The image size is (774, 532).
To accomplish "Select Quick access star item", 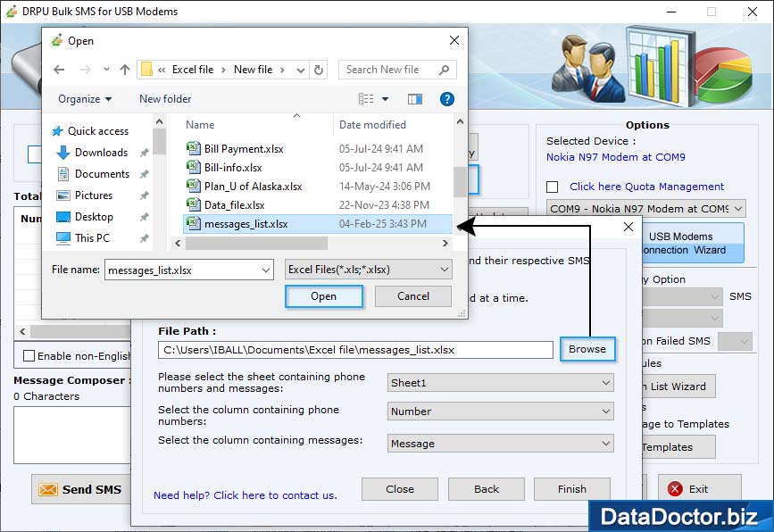I will click(x=90, y=131).
